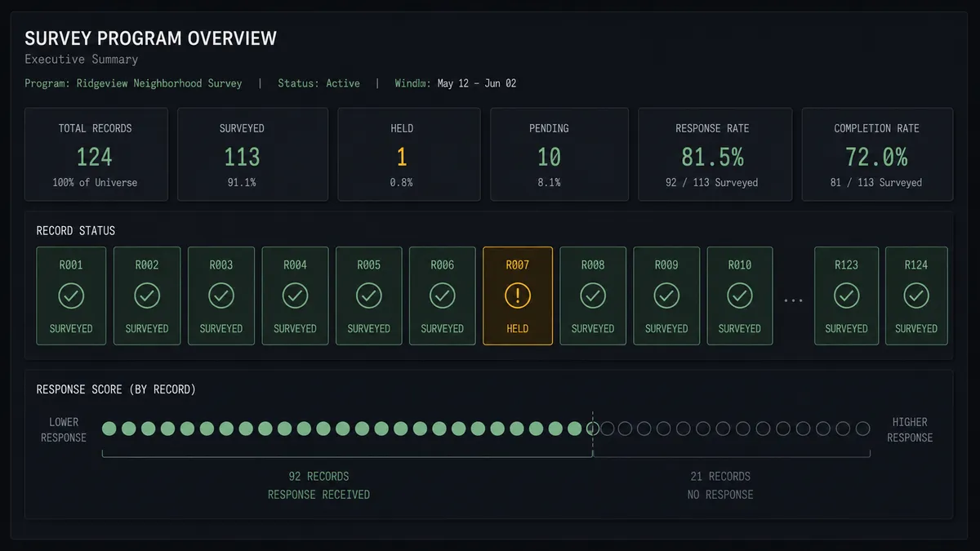Viewport: 980px width, 551px height.
Task: Click the 'RESPONSE RECEIVED' label
Action: (x=318, y=495)
